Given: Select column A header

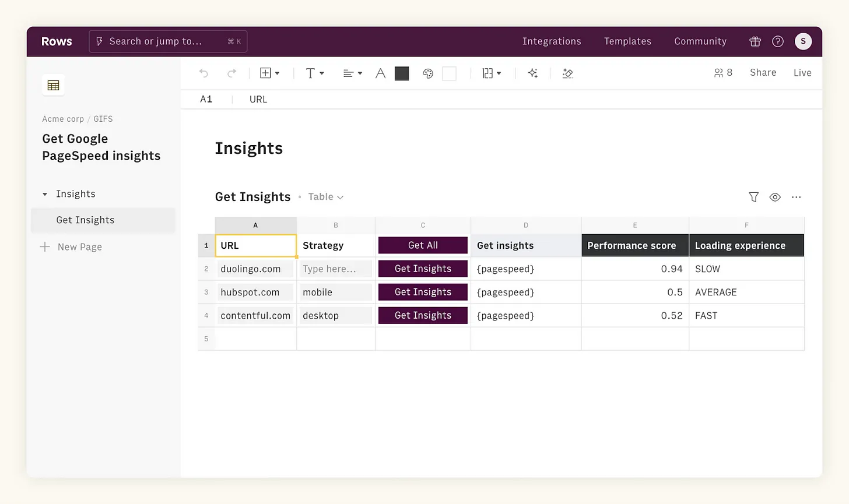Looking at the screenshot, I should click(x=255, y=225).
